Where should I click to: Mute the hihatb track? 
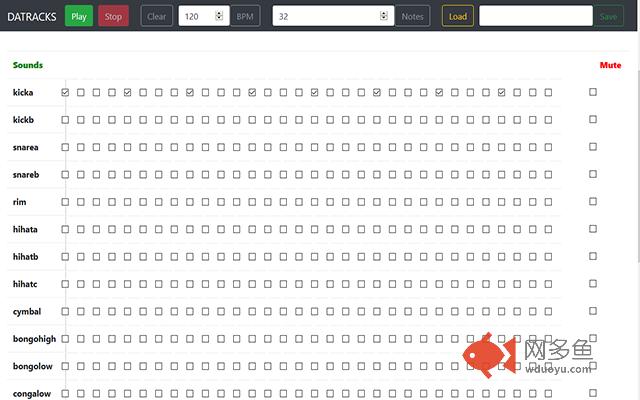593,256
